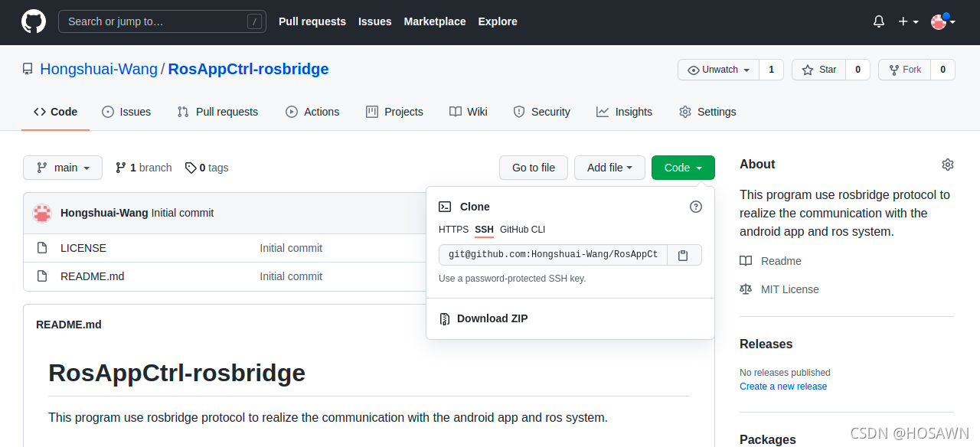Open the GitHub home logo
Screen dimensions: 980x447
(34, 21)
